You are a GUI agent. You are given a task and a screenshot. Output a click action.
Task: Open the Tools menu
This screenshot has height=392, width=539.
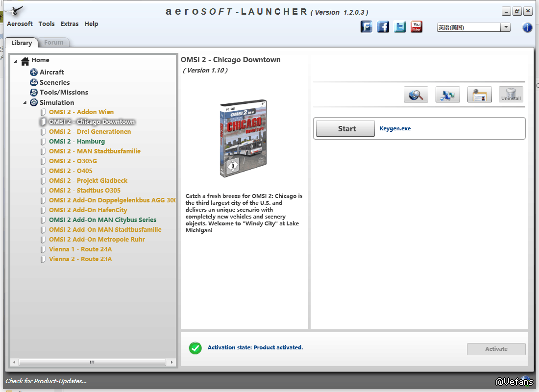[x=47, y=24]
